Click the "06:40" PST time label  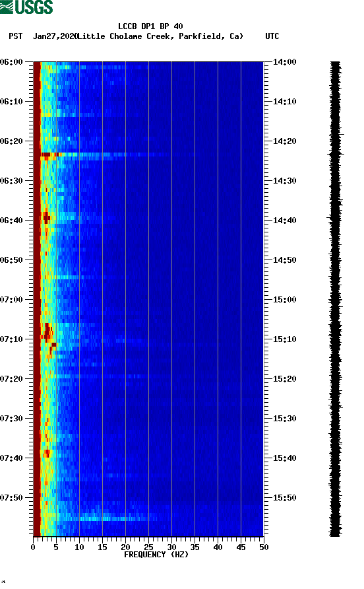12,220
